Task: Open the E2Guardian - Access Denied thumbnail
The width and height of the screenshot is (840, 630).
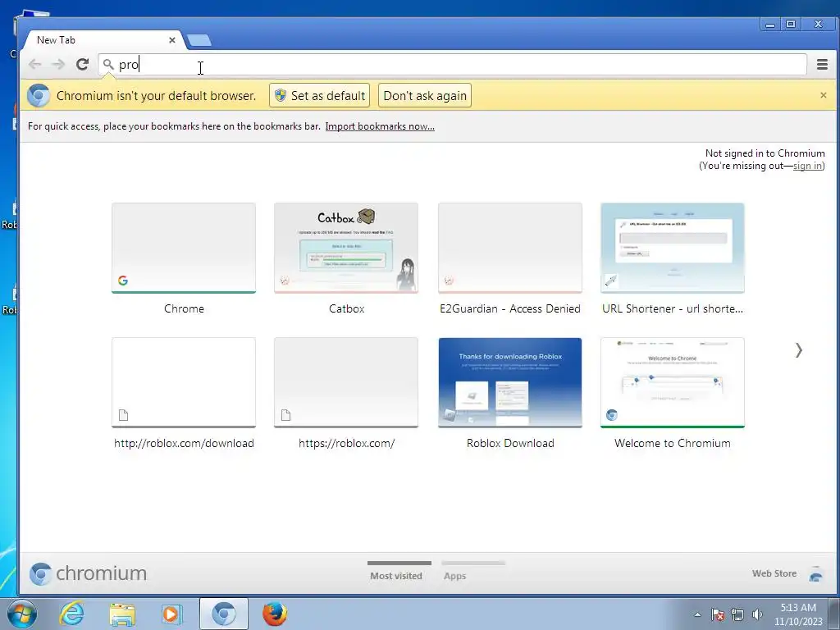Action: click(510, 248)
